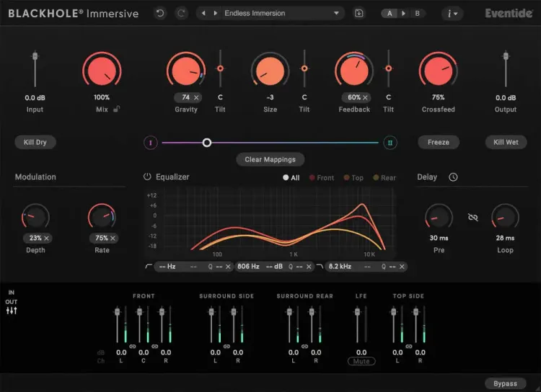
Task: Click the Clear Mappings button
Action: 270,159
